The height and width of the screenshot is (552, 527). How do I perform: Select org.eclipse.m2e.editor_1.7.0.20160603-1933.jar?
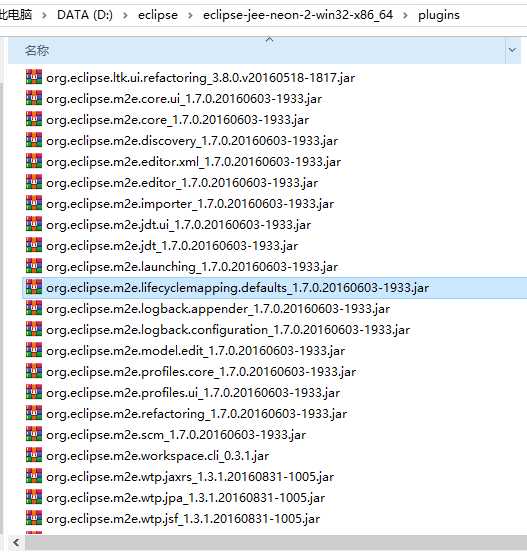click(182, 183)
